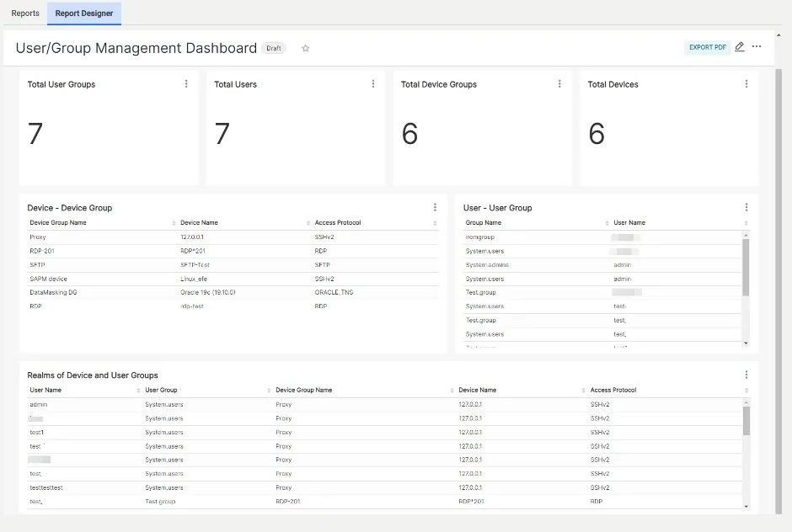Open the Total Device Groups card kebab menu
This screenshot has height=532, width=792.
pos(559,84)
